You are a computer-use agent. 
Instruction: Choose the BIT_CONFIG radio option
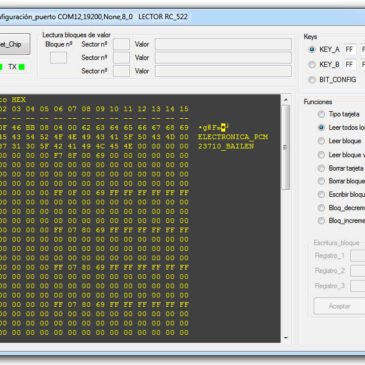(x=312, y=80)
